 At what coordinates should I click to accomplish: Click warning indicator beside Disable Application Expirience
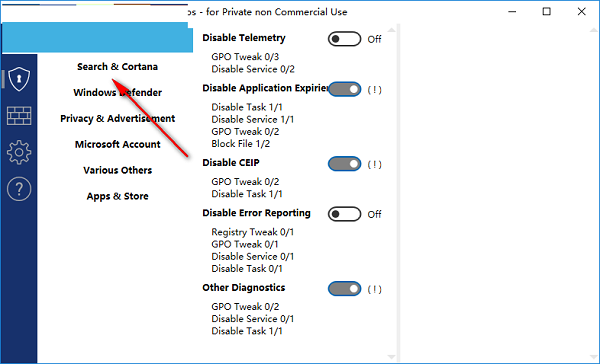point(374,90)
